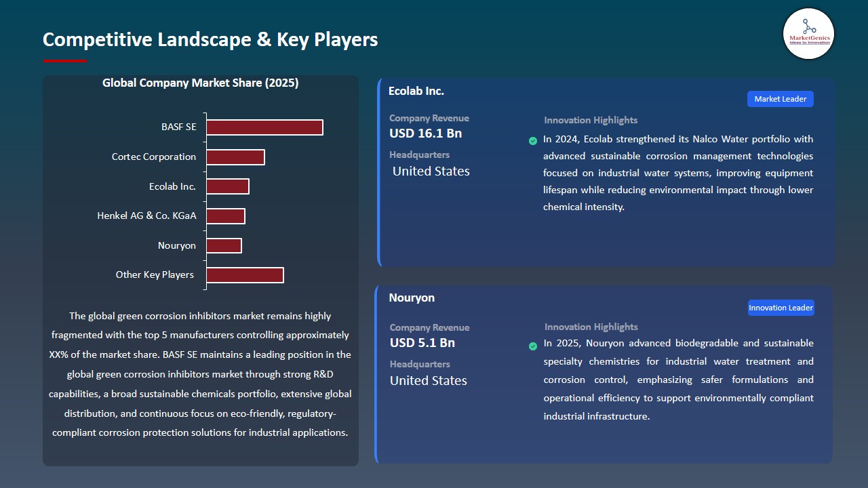Select "United States" in the Ecolab card
The height and width of the screenshot is (488, 868).
[x=431, y=171]
